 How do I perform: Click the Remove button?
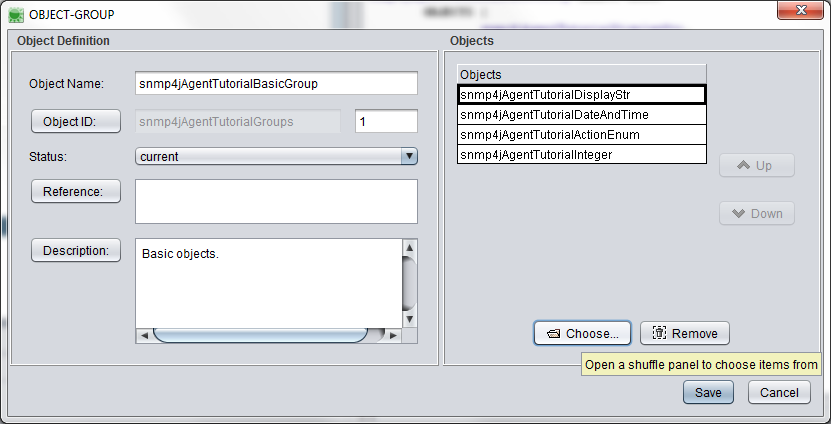[685, 333]
